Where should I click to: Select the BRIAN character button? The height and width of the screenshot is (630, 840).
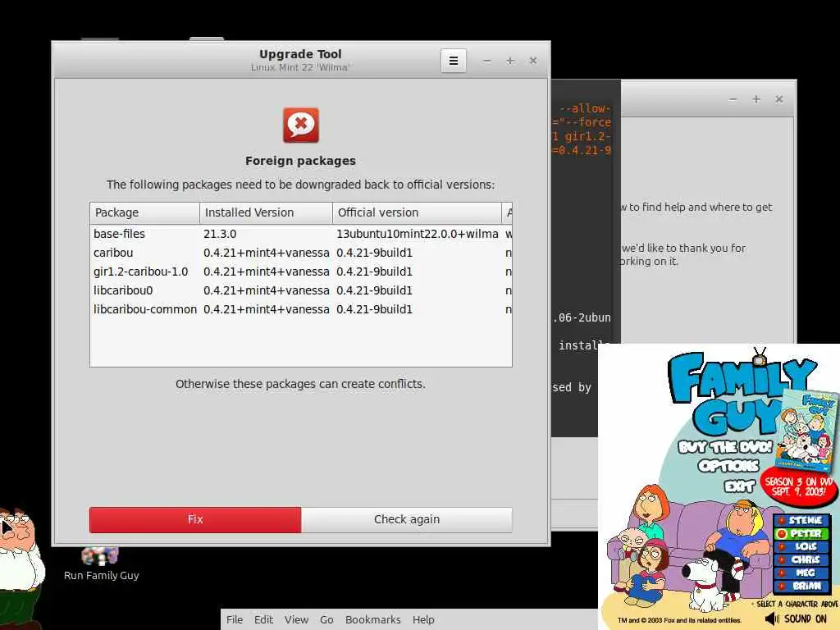(x=801, y=586)
